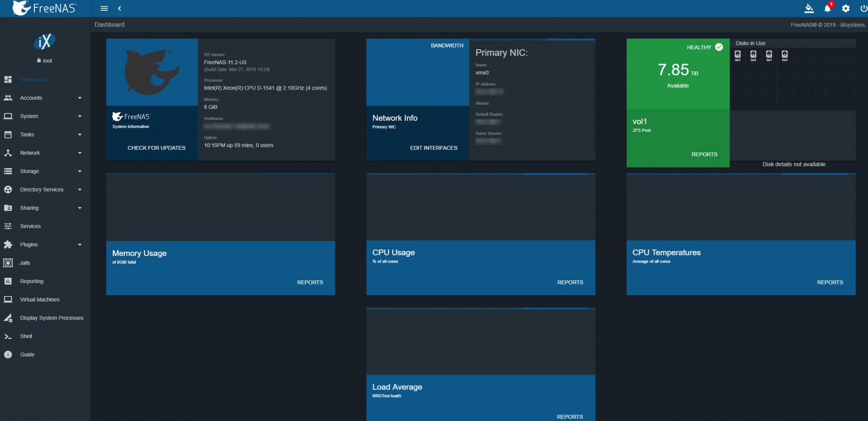Open REPORTS on CPU Temperatures card

pos(830,282)
